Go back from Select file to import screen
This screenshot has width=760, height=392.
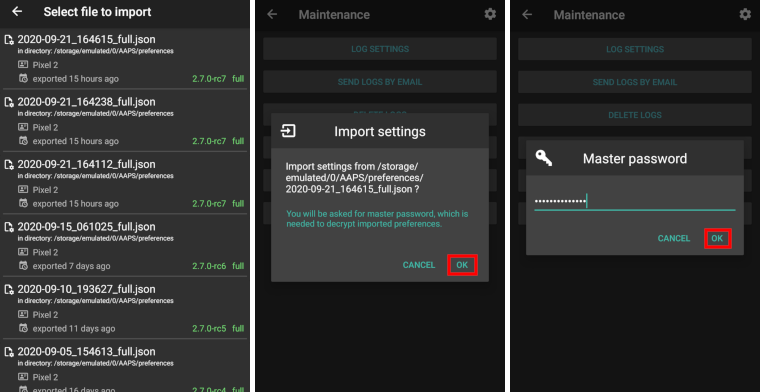point(17,12)
